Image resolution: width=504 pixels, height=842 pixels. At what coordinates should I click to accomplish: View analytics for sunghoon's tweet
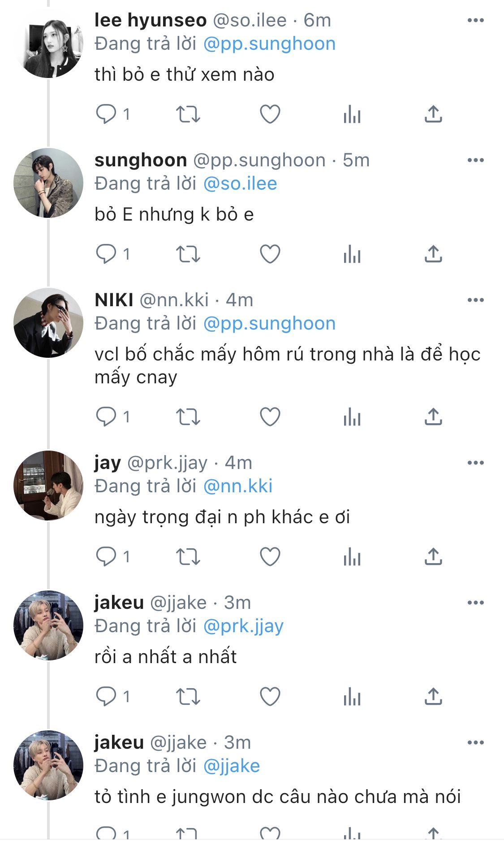(x=352, y=254)
